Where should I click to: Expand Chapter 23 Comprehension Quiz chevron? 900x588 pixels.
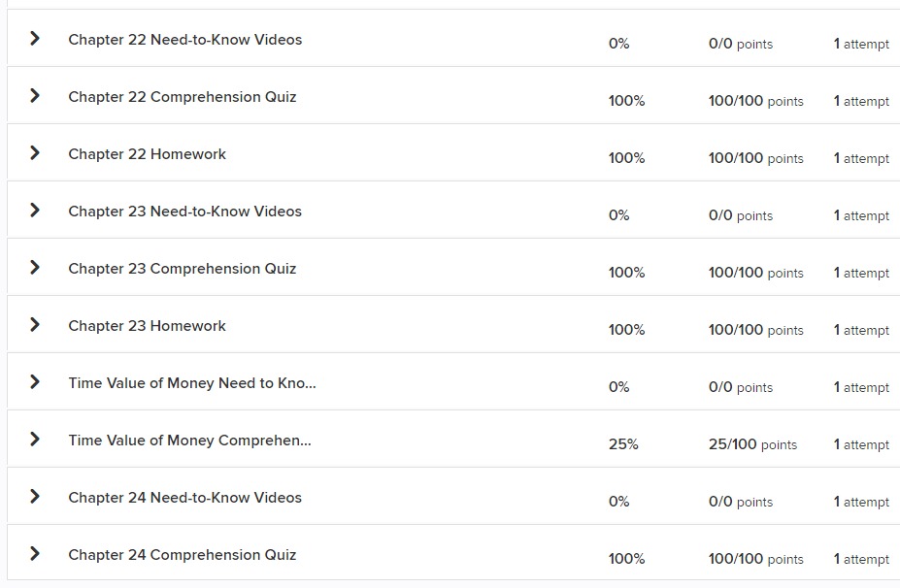tap(35, 268)
